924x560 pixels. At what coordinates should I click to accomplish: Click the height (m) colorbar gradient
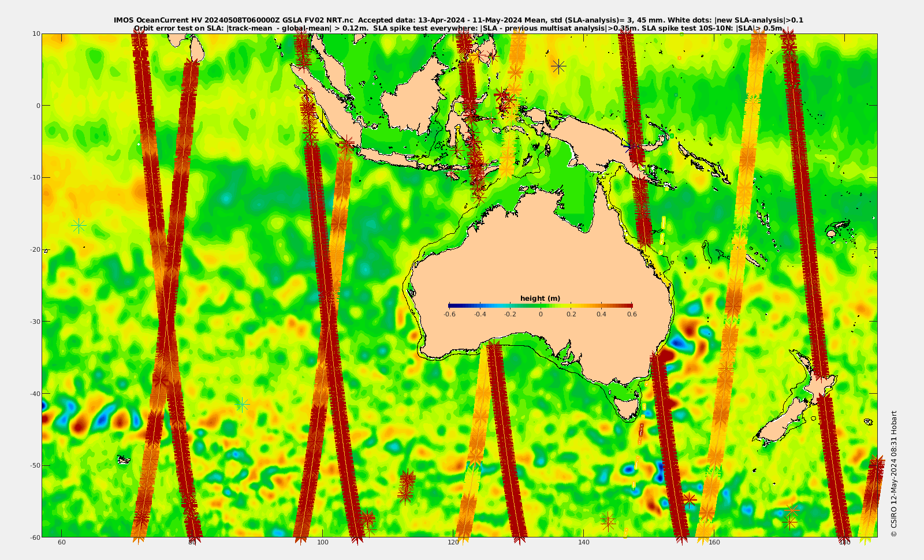pos(541,305)
